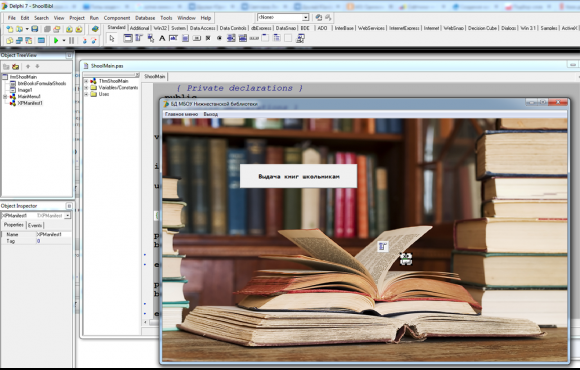Expand the Variables/Constants folder
This screenshot has width=580, height=370.
click(86, 88)
